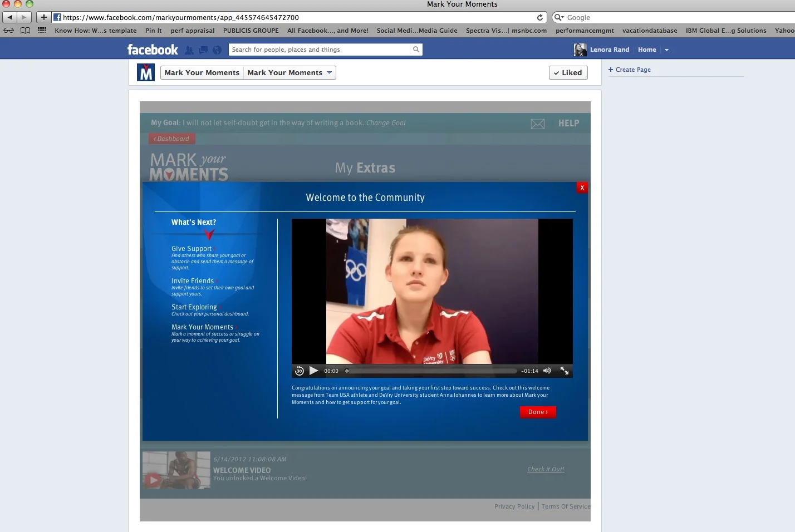Open Google search engine dropdown
Image resolution: width=795 pixels, height=532 pixels.
559,17
